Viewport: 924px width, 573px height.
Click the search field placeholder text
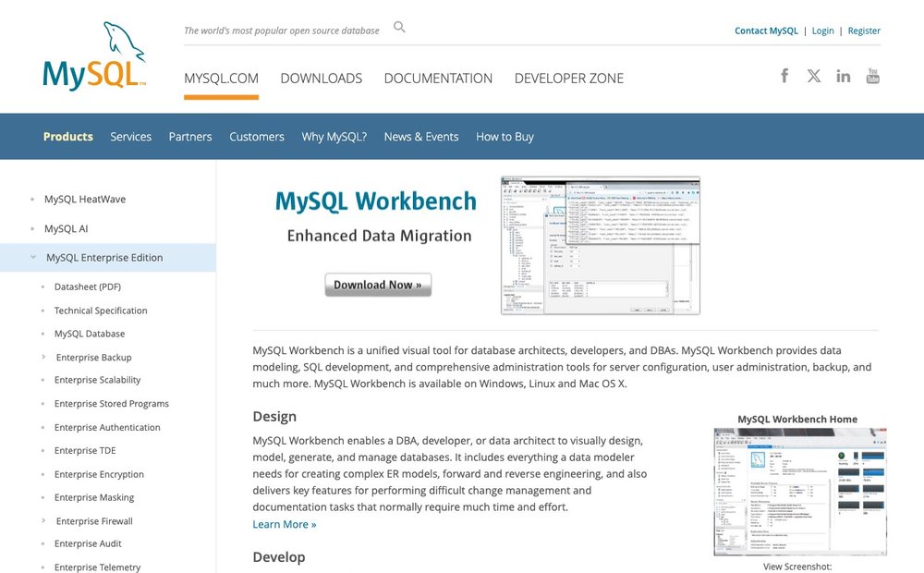(x=282, y=30)
